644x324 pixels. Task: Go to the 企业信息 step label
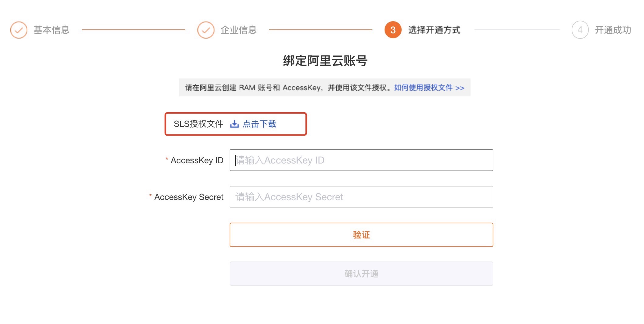click(x=239, y=30)
